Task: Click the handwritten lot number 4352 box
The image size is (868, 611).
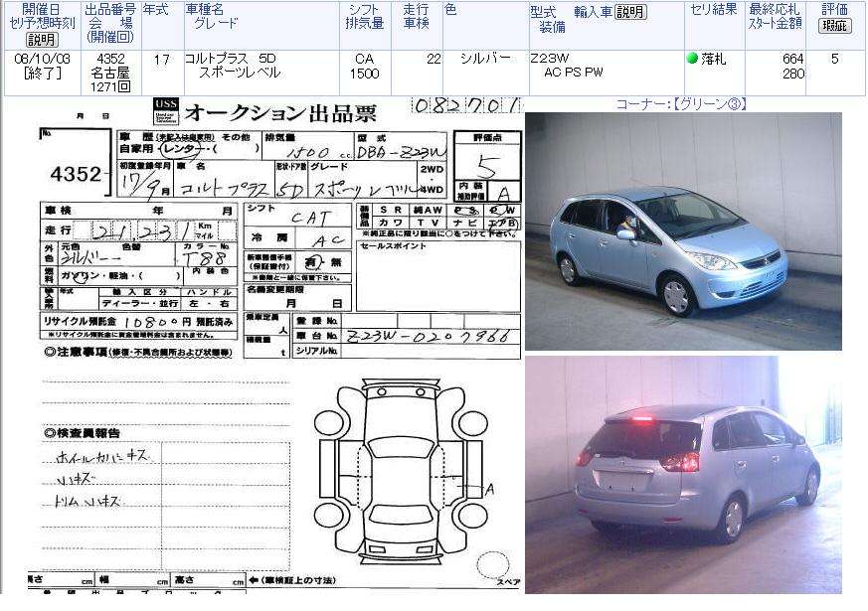Action: point(76,174)
